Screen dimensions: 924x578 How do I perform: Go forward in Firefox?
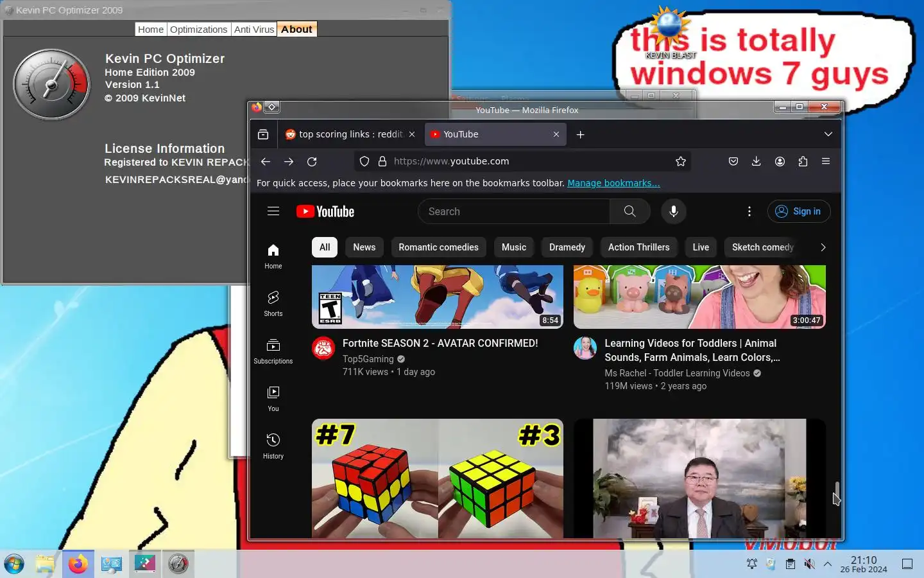[x=289, y=162]
